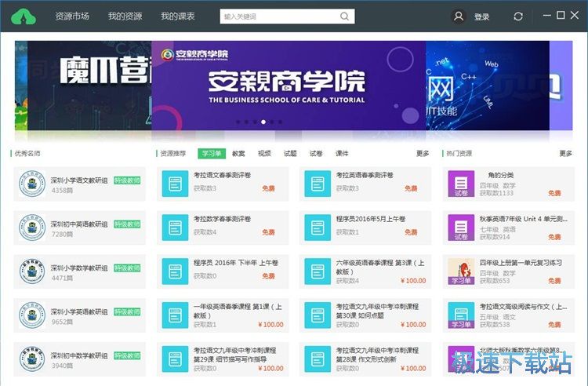Image resolution: width=588 pixels, height=386 pixels.
Task: Click thumbnail of 四年级上册第一单元复习练习
Action: [x=461, y=271]
